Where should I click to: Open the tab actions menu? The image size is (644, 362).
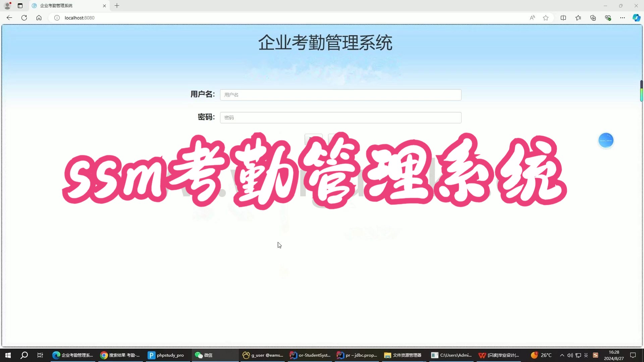tap(20, 6)
